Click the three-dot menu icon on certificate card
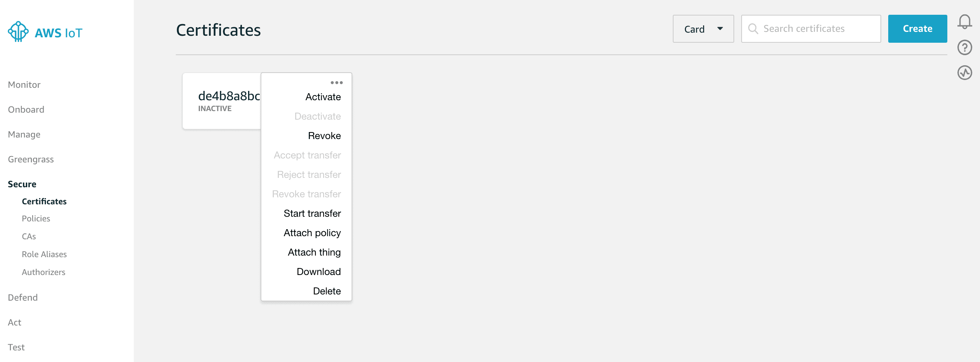Screen dimensions: 980x362 pyautogui.click(x=336, y=83)
